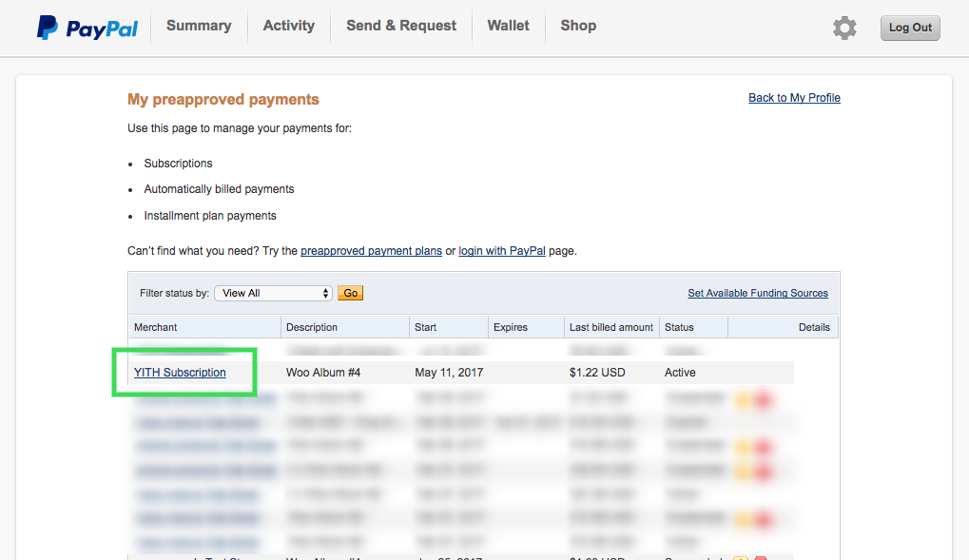Select the $1.22 USD billed amount
The image size is (969, 560).
[x=597, y=373]
